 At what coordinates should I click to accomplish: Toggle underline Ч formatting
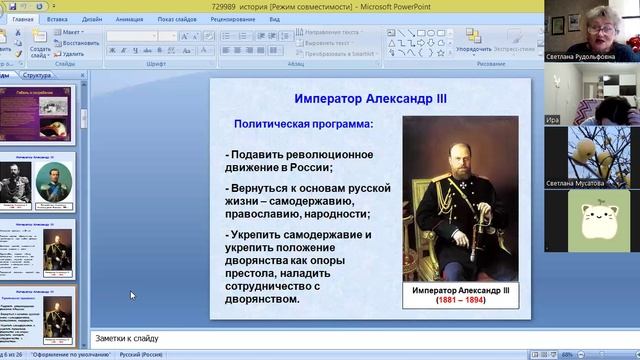(x=136, y=51)
